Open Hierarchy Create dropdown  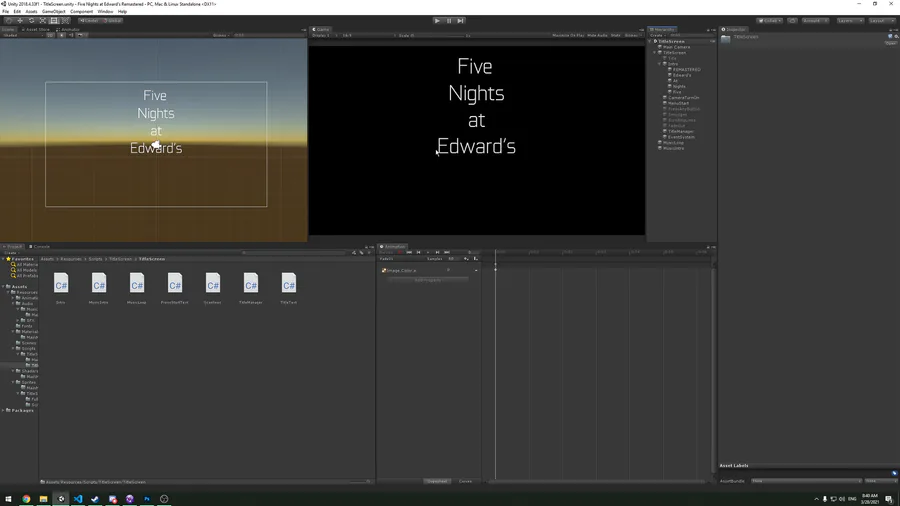(657, 36)
